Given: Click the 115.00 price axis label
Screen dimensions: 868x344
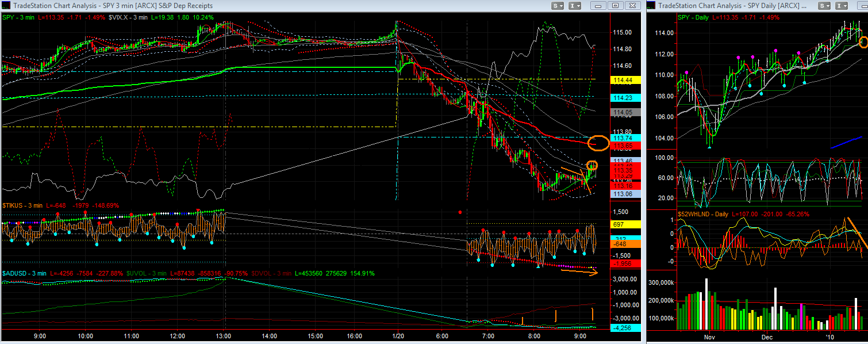Looking at the screenshot, I should 623,33.
